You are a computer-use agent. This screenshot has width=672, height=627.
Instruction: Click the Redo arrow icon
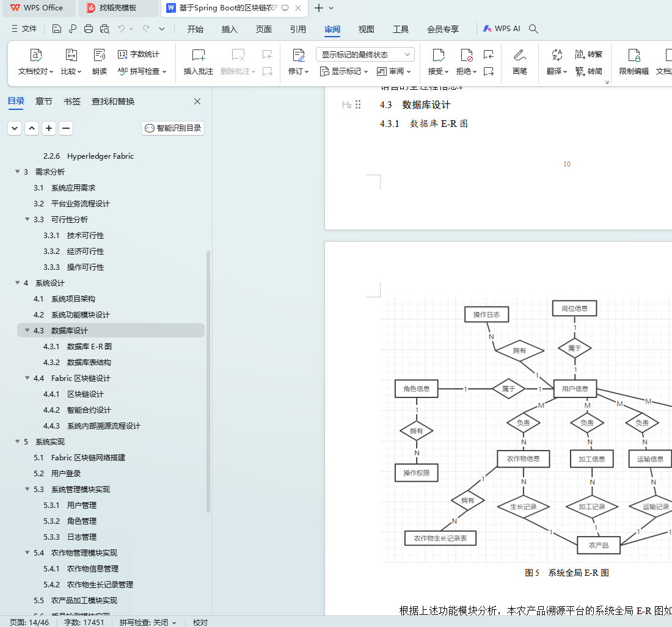pyautogui.click(x=146, y=29)
